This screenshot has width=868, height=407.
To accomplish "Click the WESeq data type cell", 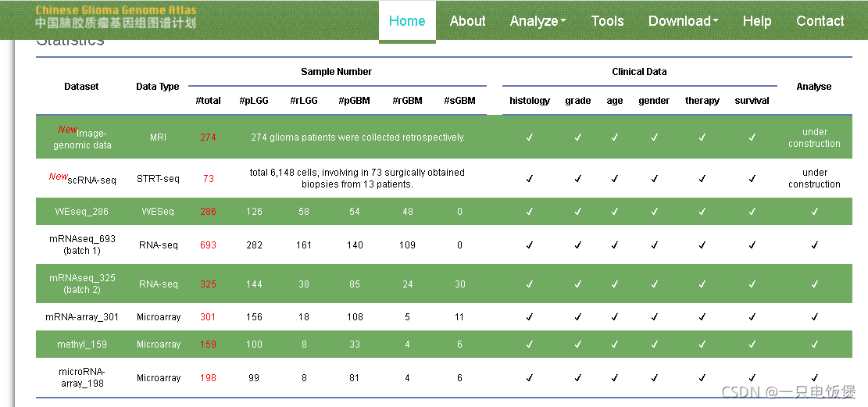I will pos(158,212).
